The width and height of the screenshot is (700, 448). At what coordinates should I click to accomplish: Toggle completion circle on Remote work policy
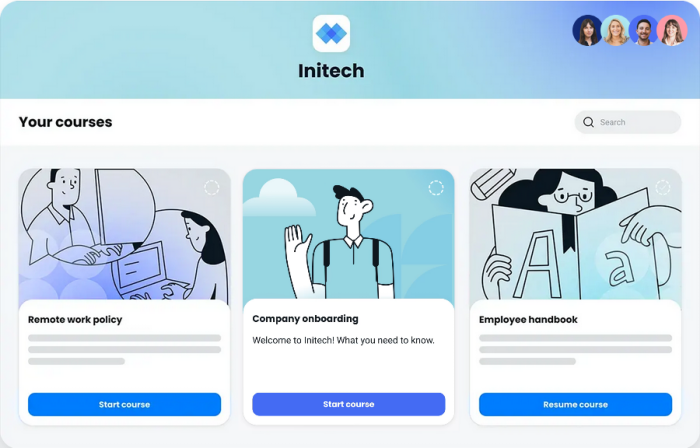[x=212, y=187]
